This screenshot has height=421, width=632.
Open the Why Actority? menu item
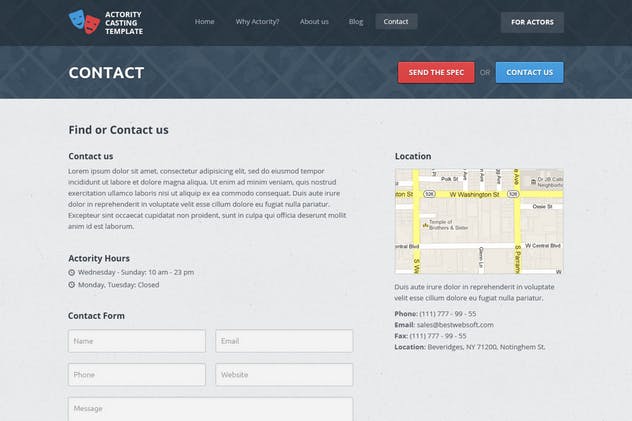tap(258, 22)
